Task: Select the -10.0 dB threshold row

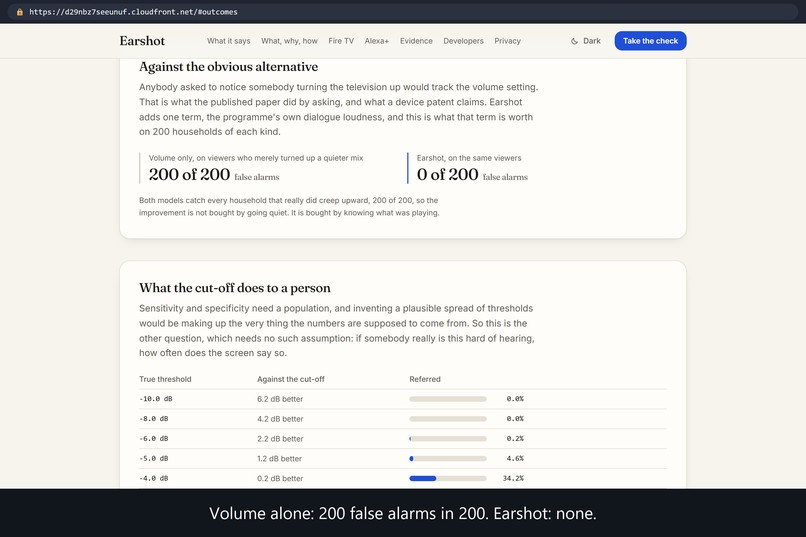Action: pyautogui.click(x=403, y=399)
